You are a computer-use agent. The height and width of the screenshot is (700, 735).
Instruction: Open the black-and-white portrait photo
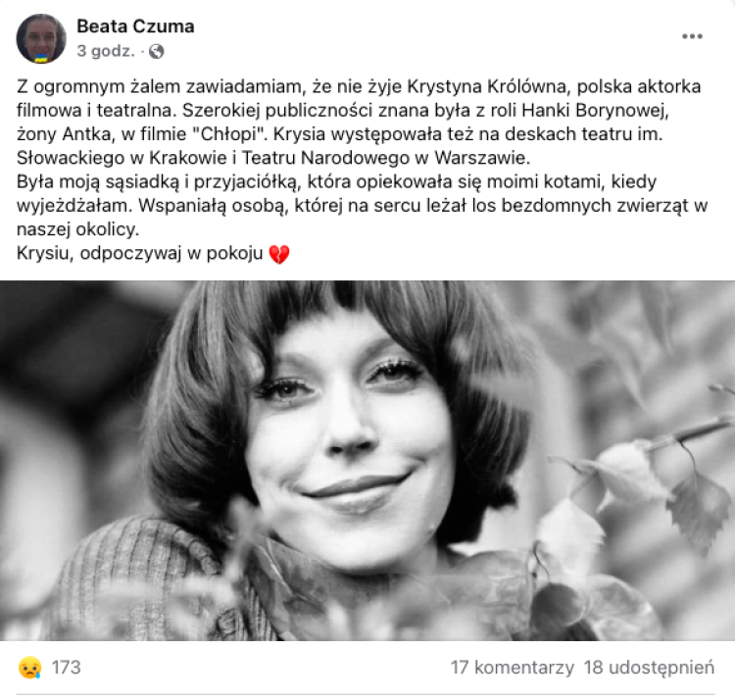[x=367, y=461]
